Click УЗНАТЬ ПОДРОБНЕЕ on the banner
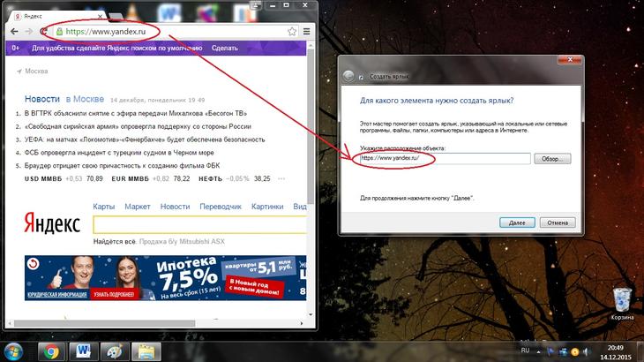Screen dimensions: 644x362 coord(114,294)
